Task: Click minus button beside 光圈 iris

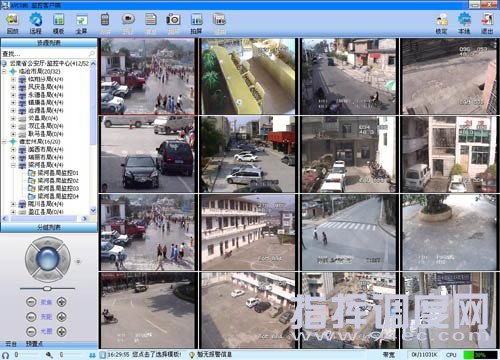Action: click(31, 331)
